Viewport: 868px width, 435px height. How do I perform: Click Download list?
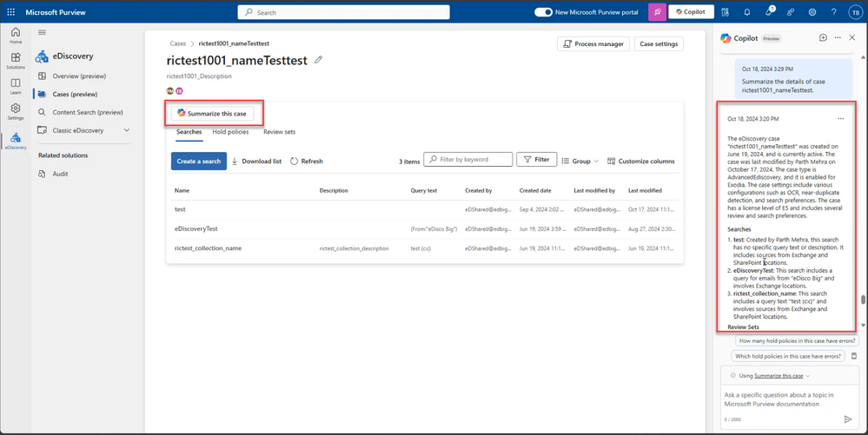click(x=256, y=161)
